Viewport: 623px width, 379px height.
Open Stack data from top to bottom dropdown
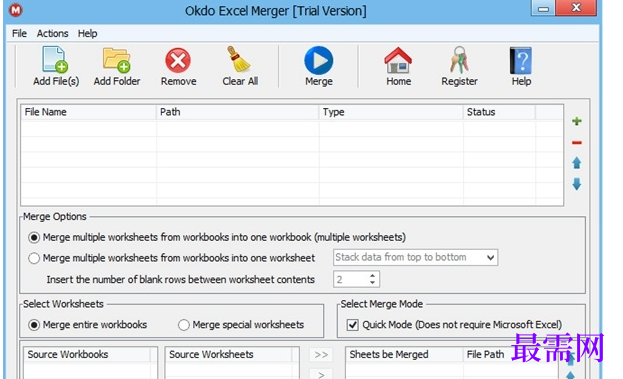click(x=415, y=257)
